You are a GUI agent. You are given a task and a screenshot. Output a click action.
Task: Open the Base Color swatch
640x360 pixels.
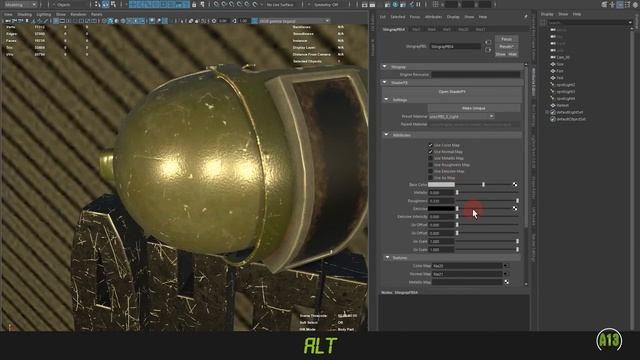pos(441,184)
